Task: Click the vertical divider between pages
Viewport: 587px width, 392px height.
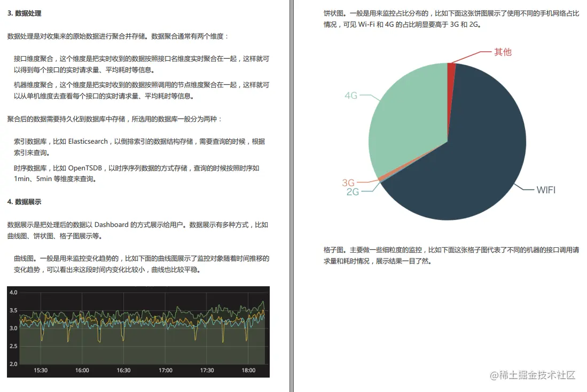Action: pos(292,196)
